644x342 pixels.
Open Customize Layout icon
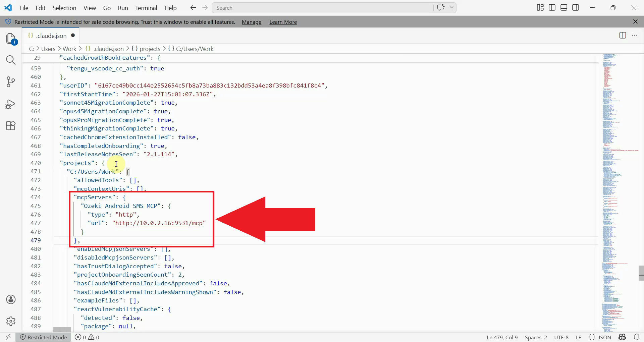tap(540, 7)
